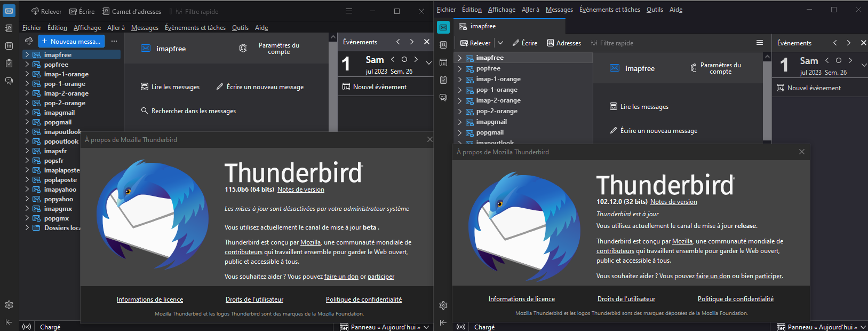Open Informations de licence in left About dialog

(150, 300)
